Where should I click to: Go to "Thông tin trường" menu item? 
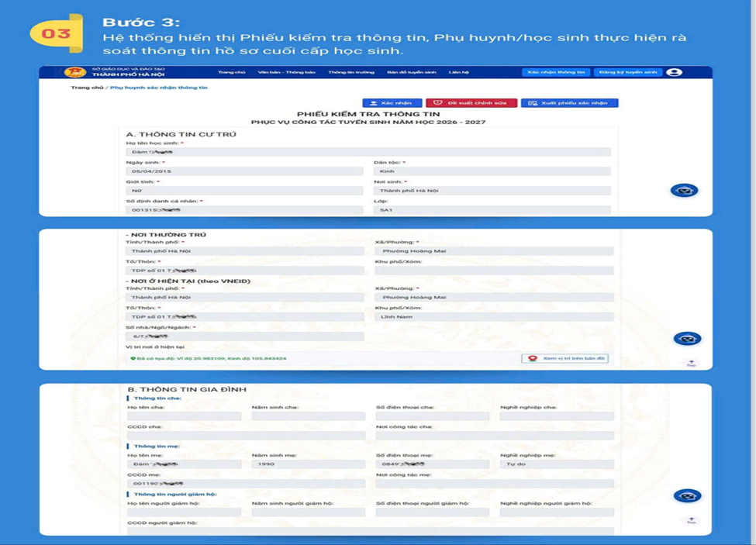pyautogui.click(x=350, y=72)
